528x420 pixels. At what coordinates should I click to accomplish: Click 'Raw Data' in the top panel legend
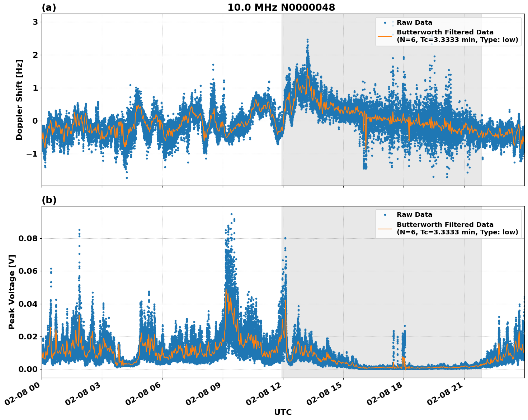click(x=414, y=23)
